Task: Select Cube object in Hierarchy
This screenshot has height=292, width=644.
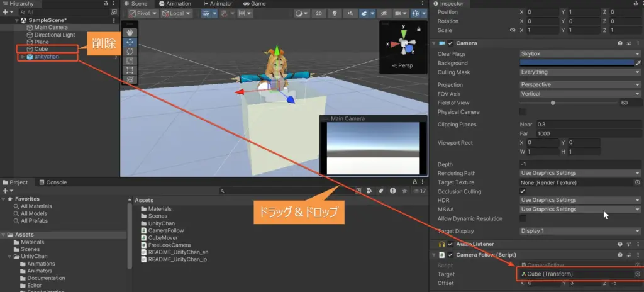Action: [41, 49]
